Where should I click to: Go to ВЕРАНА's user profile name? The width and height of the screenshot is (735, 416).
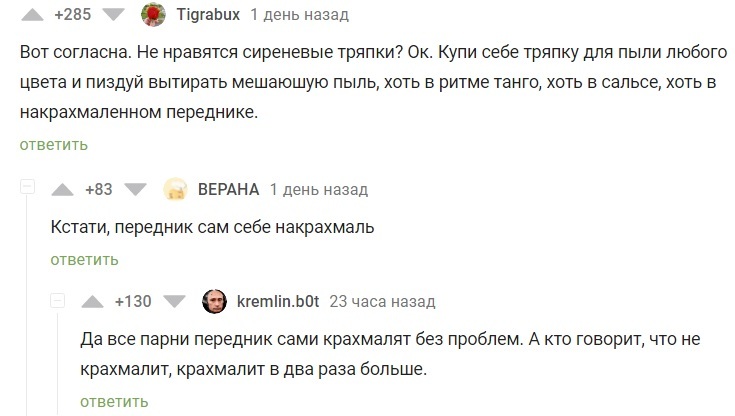(229, 189)
